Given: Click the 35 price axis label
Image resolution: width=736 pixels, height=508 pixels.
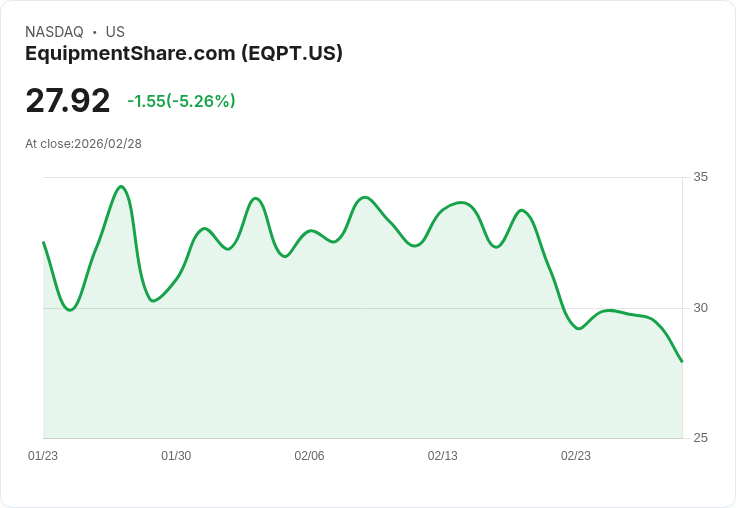Looking at the screenshot, I should tap(700, 177).
